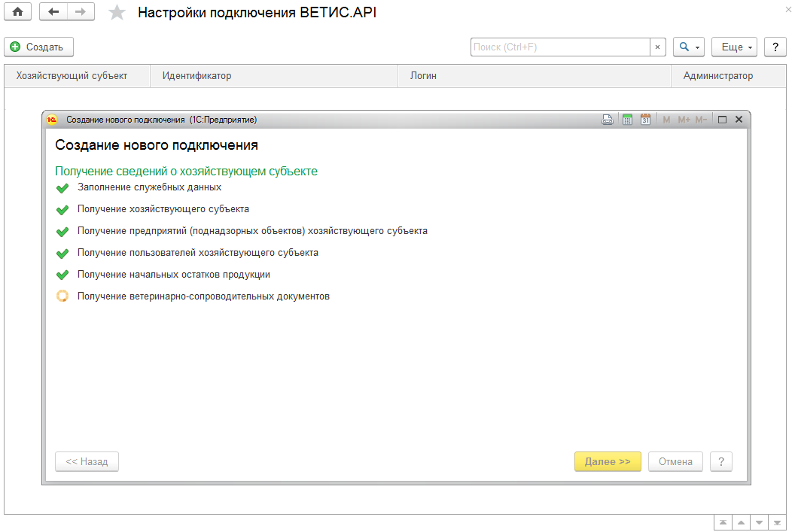The image size is (795, 532).
Task: Click checkmark beside Получение предприятий step
Action: 62,232
